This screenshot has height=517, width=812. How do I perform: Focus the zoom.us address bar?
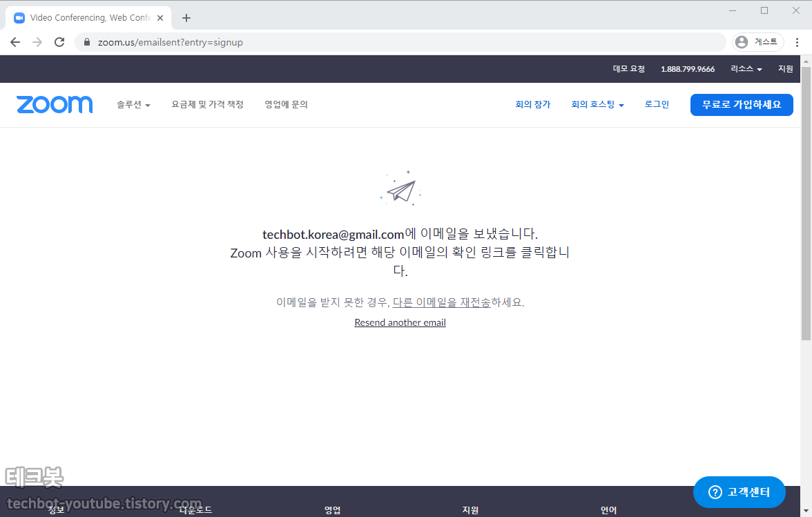click(400, 42)
